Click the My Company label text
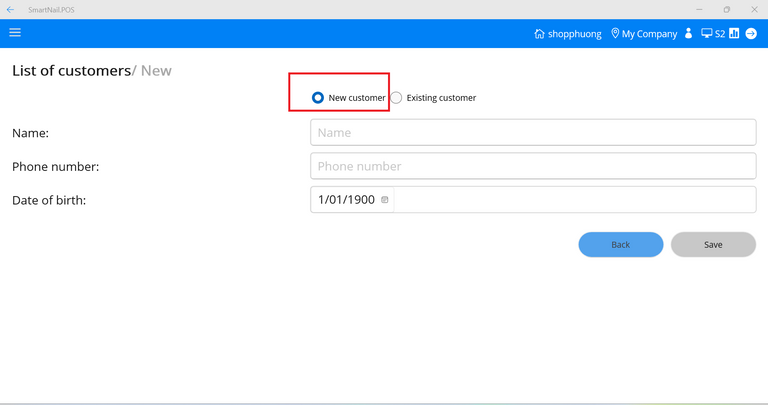The height and width of the screenshot is (405, 768). coord(649,34)
